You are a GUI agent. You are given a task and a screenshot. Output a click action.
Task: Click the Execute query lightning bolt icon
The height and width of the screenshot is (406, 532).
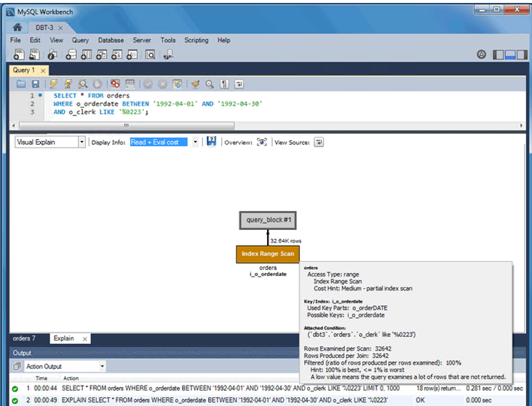click(52, 84)
